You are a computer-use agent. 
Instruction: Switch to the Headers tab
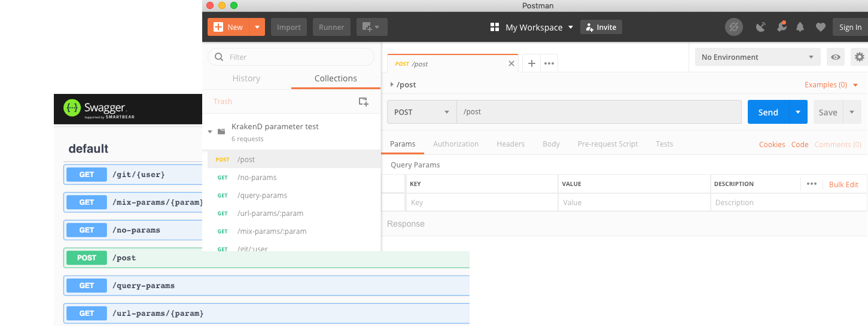510,144
